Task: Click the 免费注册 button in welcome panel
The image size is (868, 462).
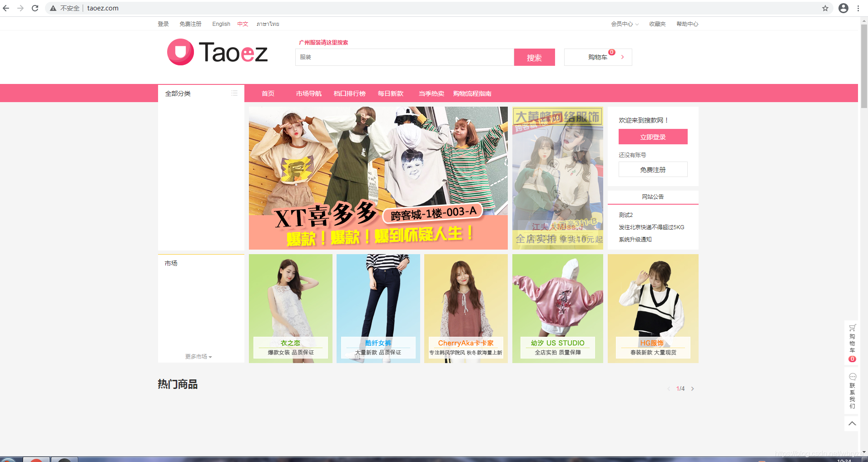Action: (x=653, y=169)
